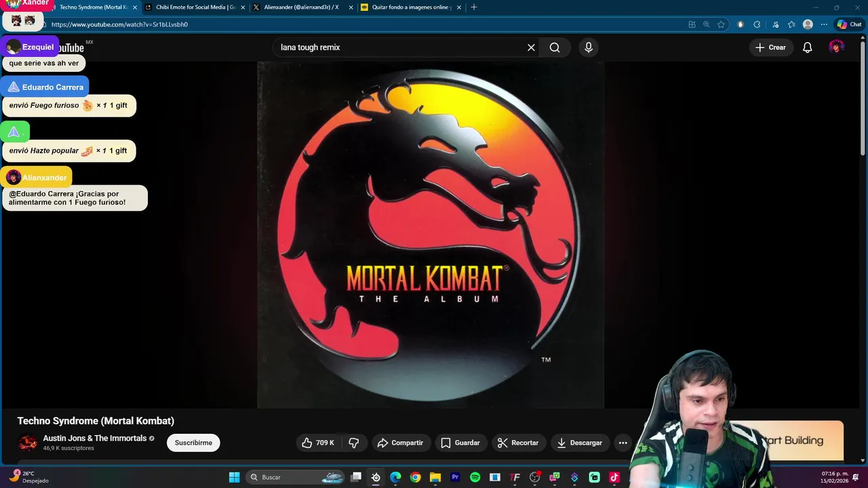Open YouTube notifications bell
The image size is (868, 488).
pos(808,47)
